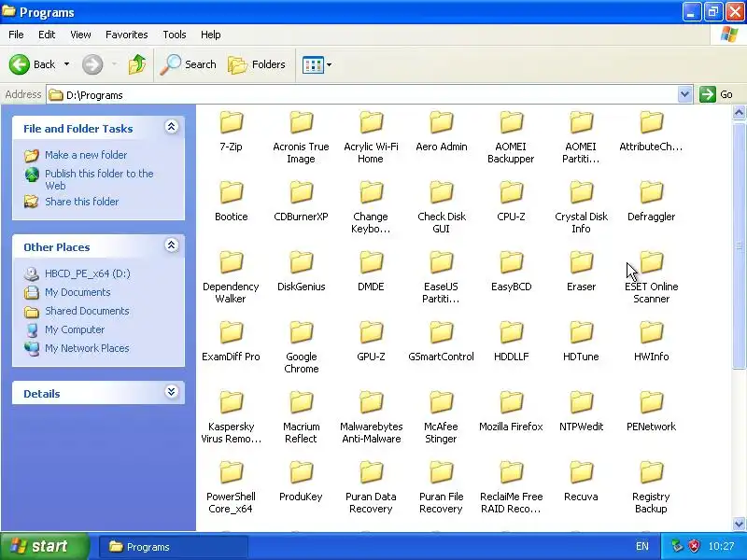Expand the Details panel

click(172, 392)
